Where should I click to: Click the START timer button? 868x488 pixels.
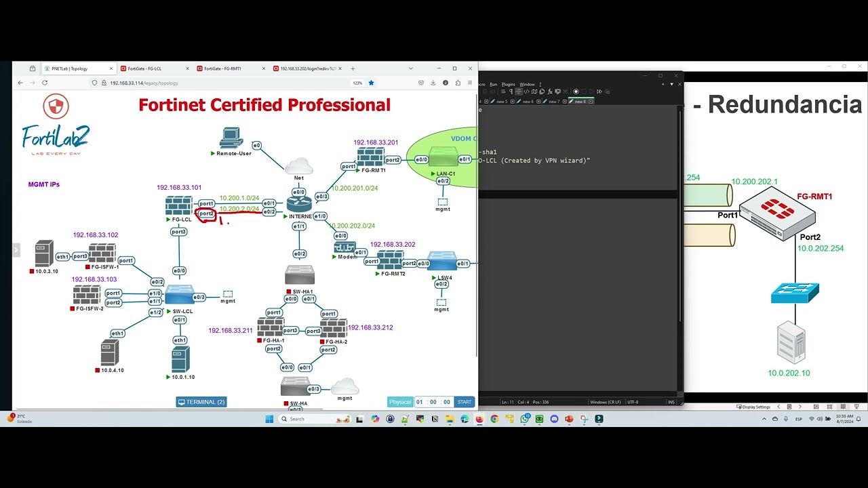[465, 402]
